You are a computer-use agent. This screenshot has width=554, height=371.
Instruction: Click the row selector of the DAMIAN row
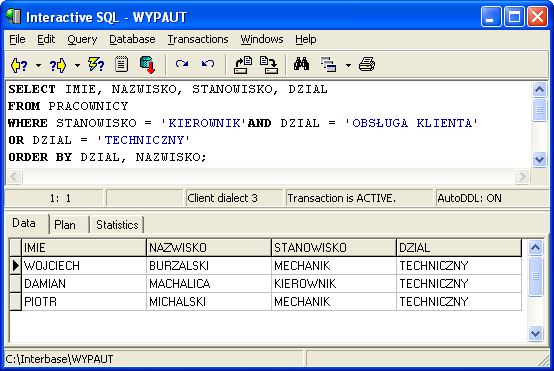pyautogui.click(x=16, y=284)
